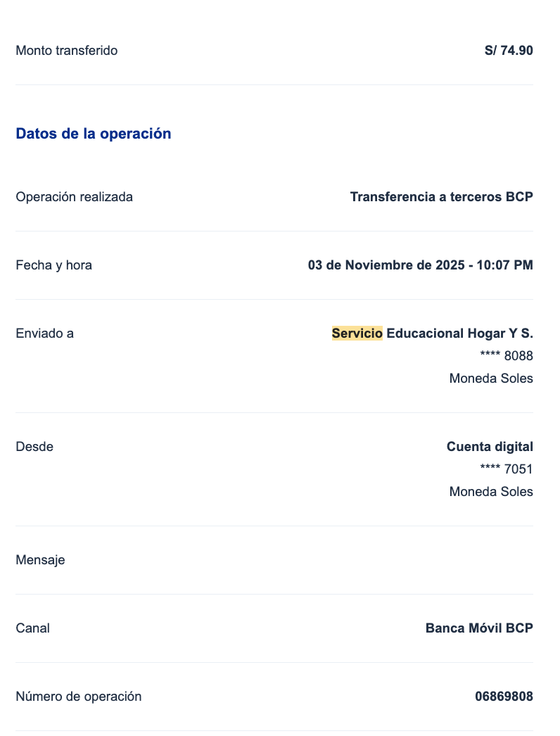
Task: Select the "Banca Móvil BCP" channel value
Action: pyautogui.click(x=479, y=628)
